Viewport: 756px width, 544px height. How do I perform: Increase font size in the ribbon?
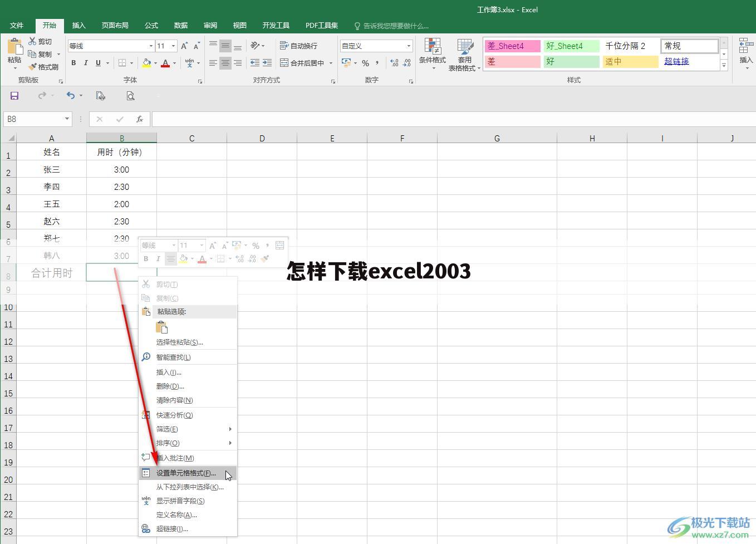click(x=184, y=46)
